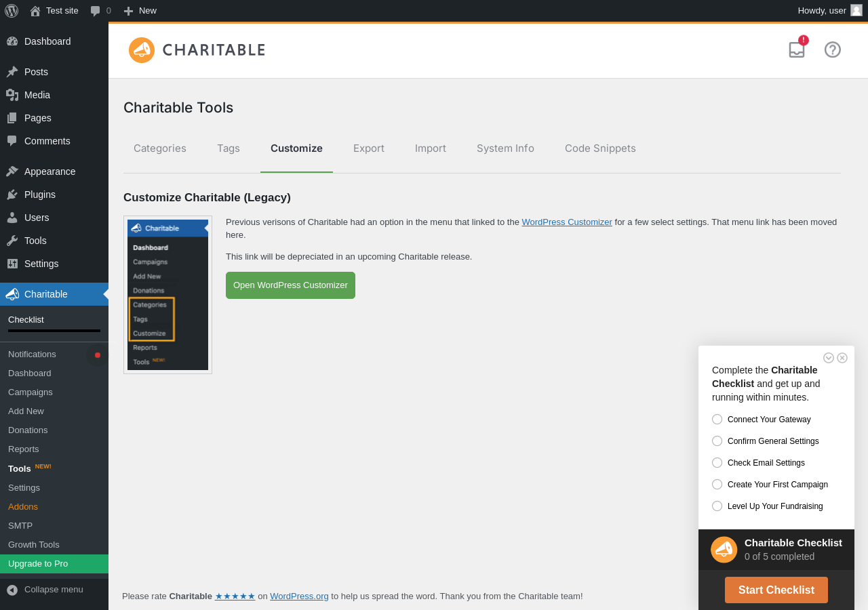The height and width of the screenshot is (610, 868).
Task: Open Posts in sidebar
Action: pos(54,72)
